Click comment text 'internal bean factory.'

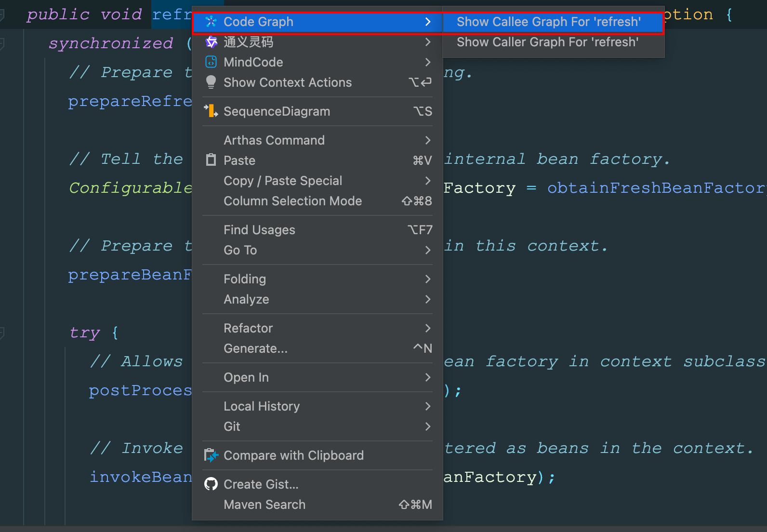pyautogui.click(x=557, y=159)
